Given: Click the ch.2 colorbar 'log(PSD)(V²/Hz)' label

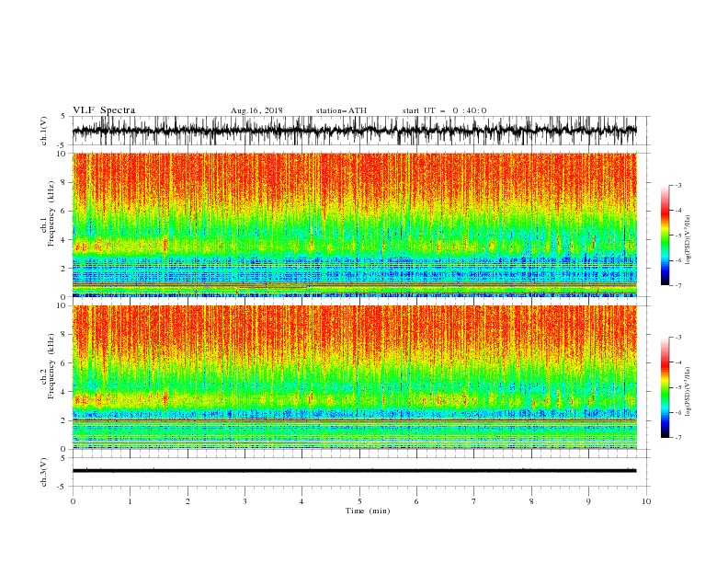Looking at the screenshot, I should [x=688, y=391].
